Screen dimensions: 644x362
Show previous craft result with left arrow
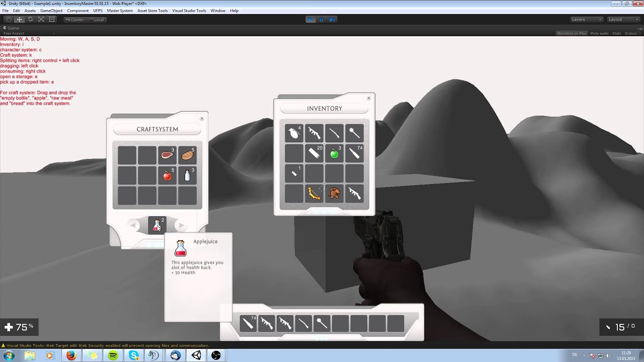133,226
